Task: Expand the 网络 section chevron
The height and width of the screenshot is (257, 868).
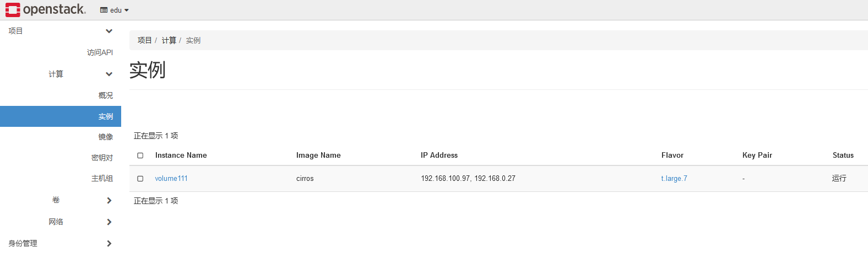Action: 109,222
